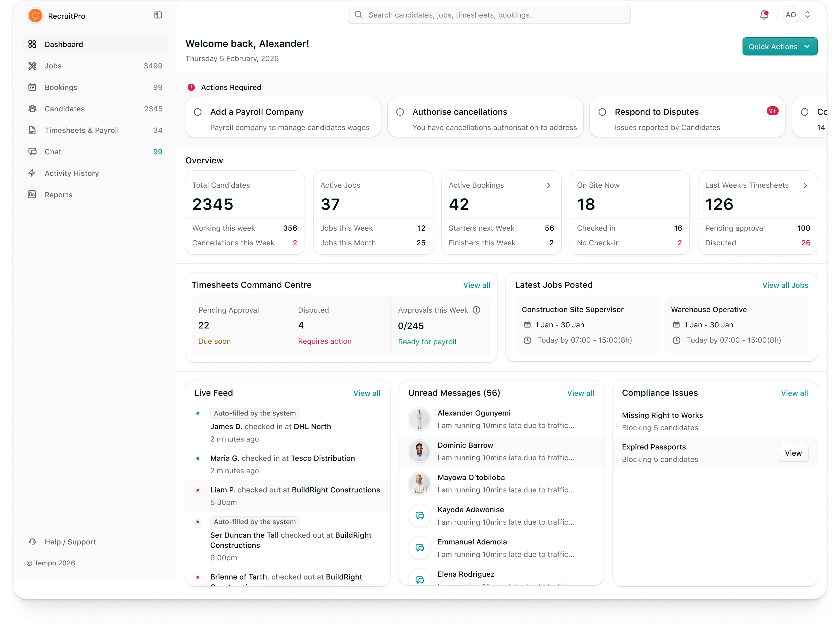Open Timesheets & Payroll page
Viewport: 840px width, 638px height.
click(x=95, y=130)
